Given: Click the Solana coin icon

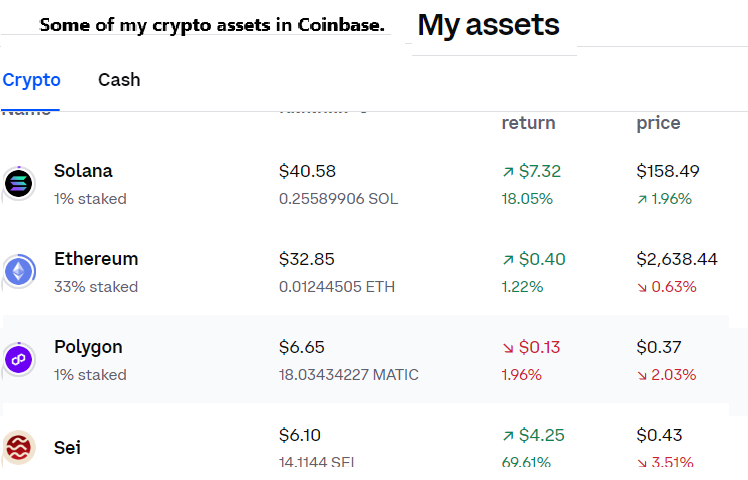Looking at the screenshot, I should (19, 183).
